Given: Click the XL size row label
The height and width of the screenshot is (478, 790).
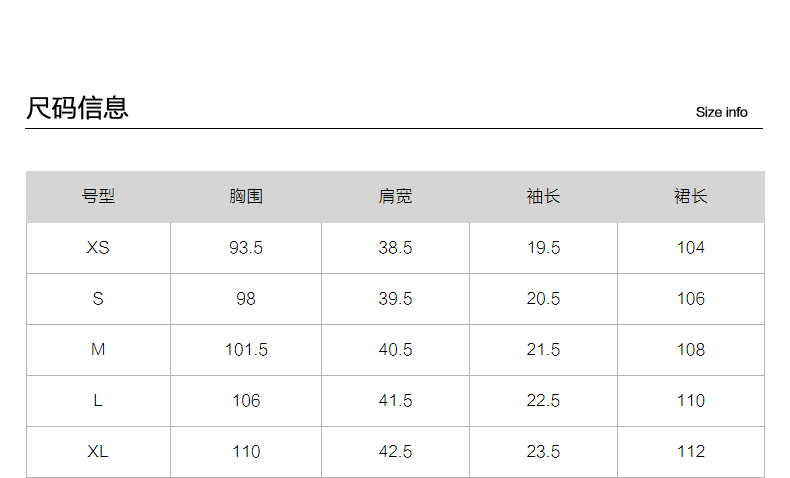Looking at the screenshot, I should coord(98,452).
